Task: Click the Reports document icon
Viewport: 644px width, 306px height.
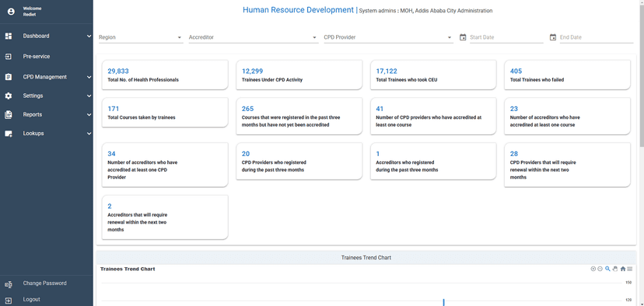Action: [9, 114]
